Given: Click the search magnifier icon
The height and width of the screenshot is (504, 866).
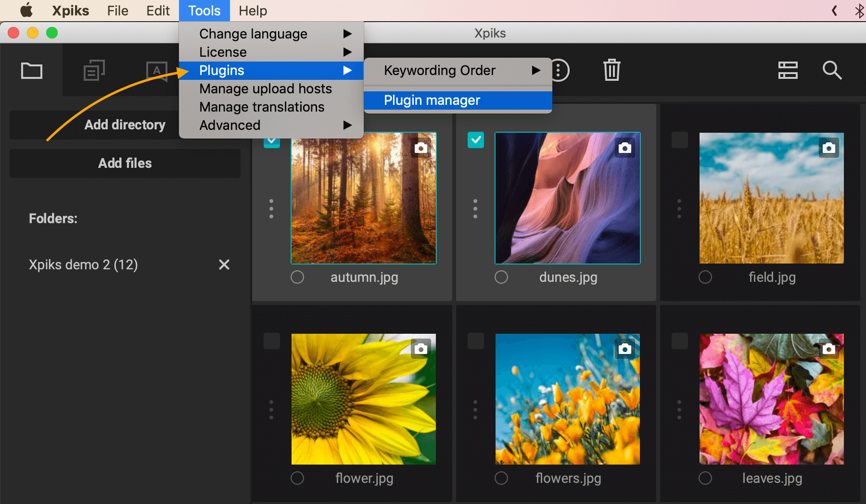Looking at the screenshot, I should click(x=832, y=70).
